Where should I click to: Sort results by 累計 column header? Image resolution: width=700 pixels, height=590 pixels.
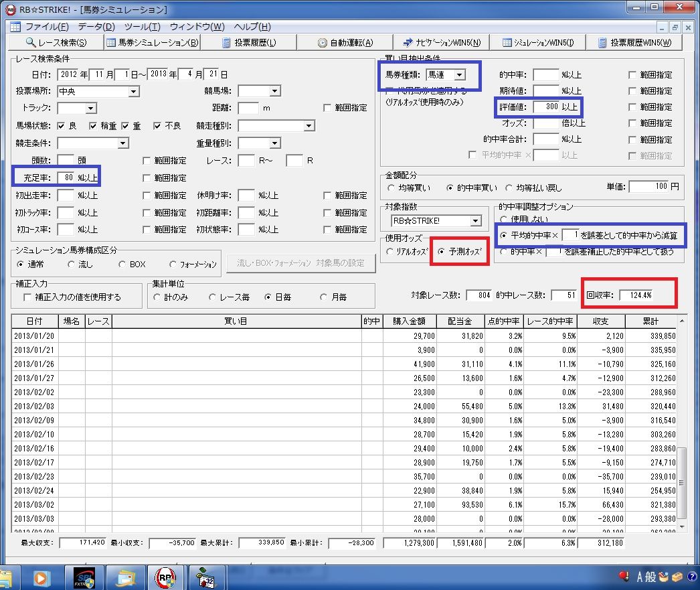click(x=651, y=321)
